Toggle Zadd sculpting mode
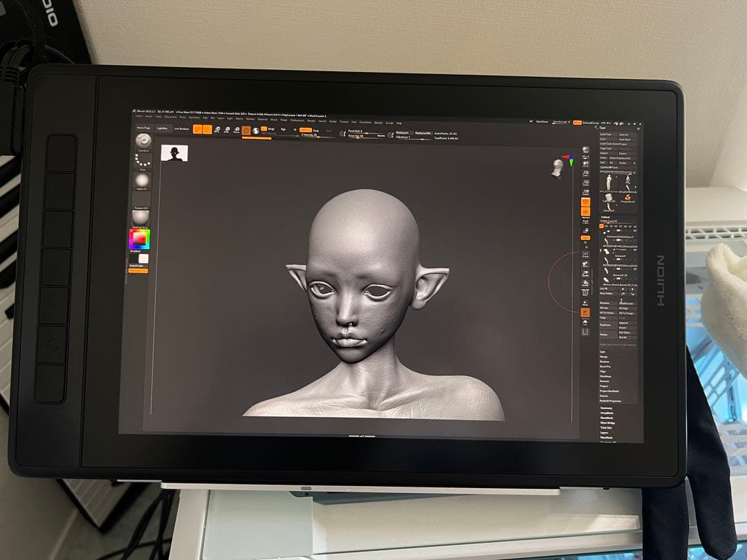The width and height of the screenshot is (747, 560). (306, 130)
